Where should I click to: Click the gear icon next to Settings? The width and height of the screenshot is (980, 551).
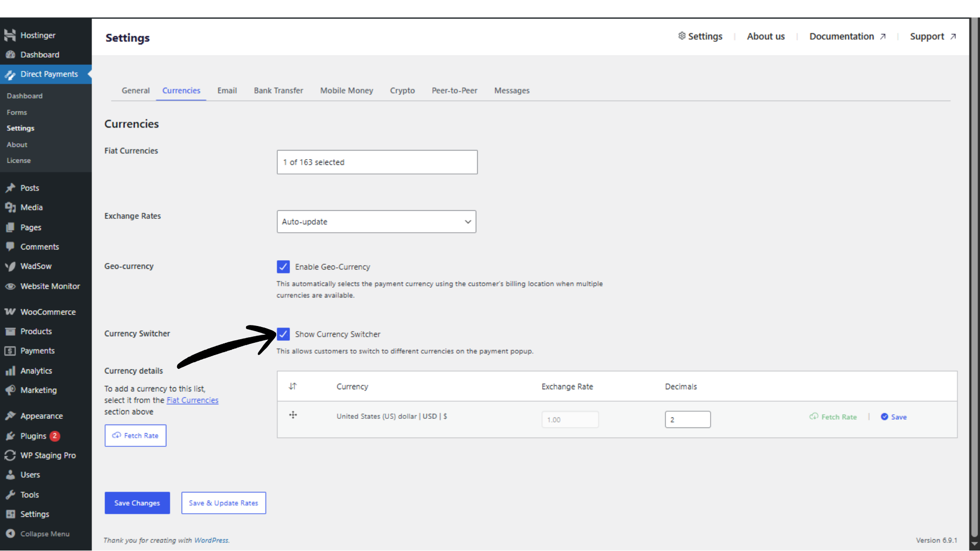[x=681, y=36]
